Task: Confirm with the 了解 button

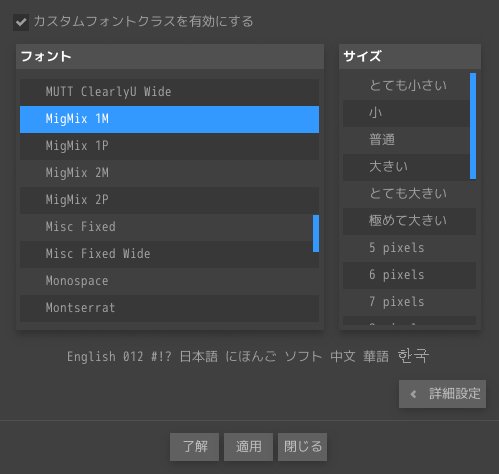Action: (x=194, y=447)
